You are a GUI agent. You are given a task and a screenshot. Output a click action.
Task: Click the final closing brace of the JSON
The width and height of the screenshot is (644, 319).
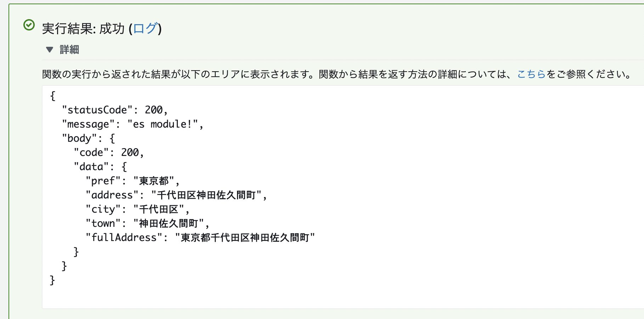[x=52, y=280]
